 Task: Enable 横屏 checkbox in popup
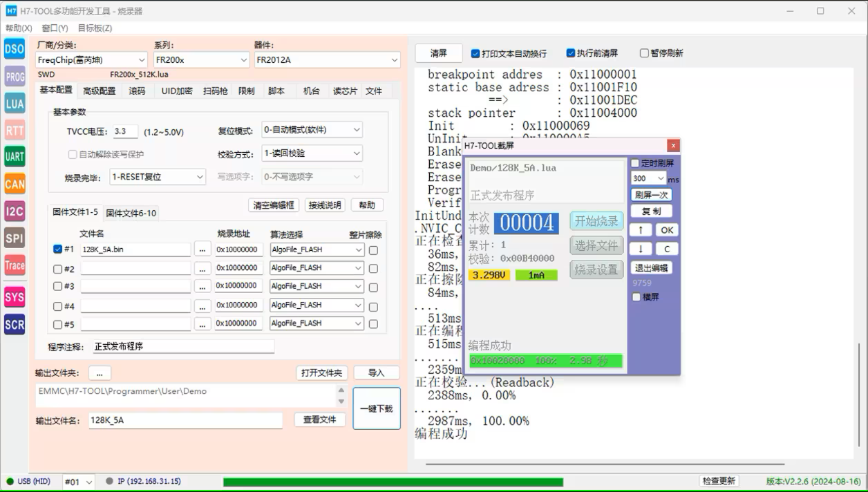coord(636,297)
